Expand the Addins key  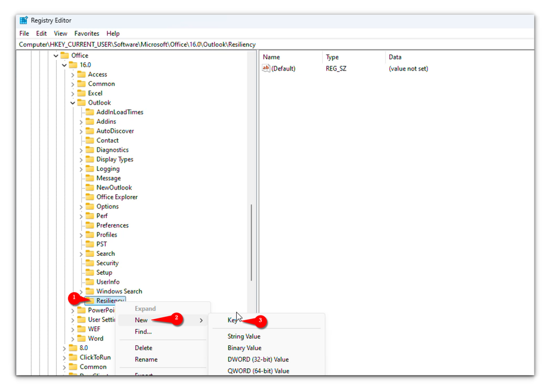click(81, 122)
